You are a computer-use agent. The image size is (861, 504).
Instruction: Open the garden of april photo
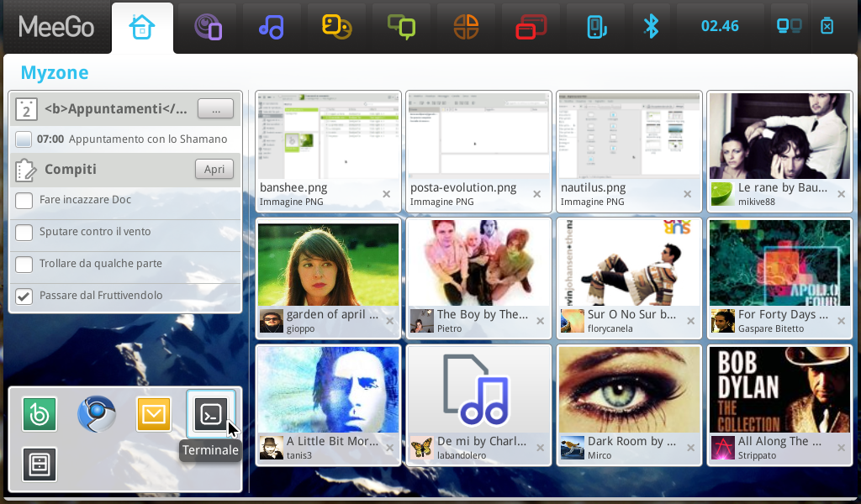(x=329, y=263)
